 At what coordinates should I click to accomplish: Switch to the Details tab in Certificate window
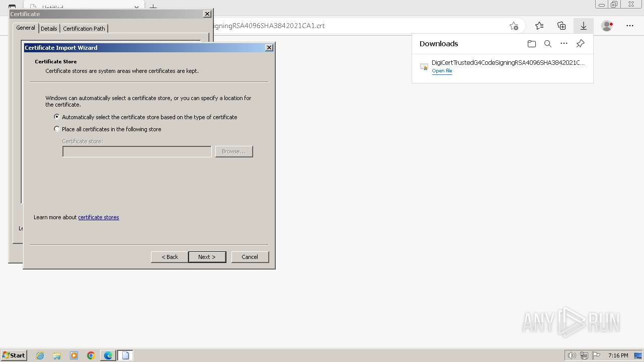point(49,29)
